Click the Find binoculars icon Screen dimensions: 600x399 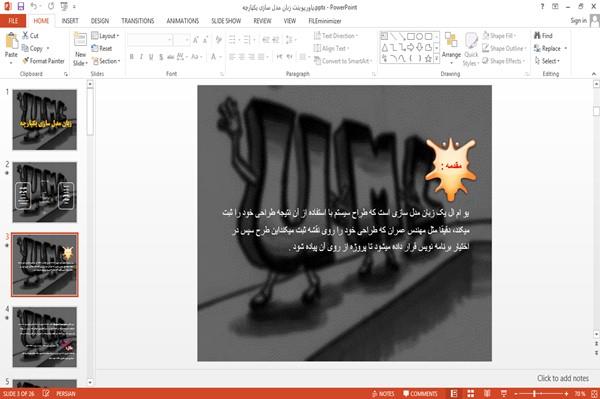pos(537,36)
